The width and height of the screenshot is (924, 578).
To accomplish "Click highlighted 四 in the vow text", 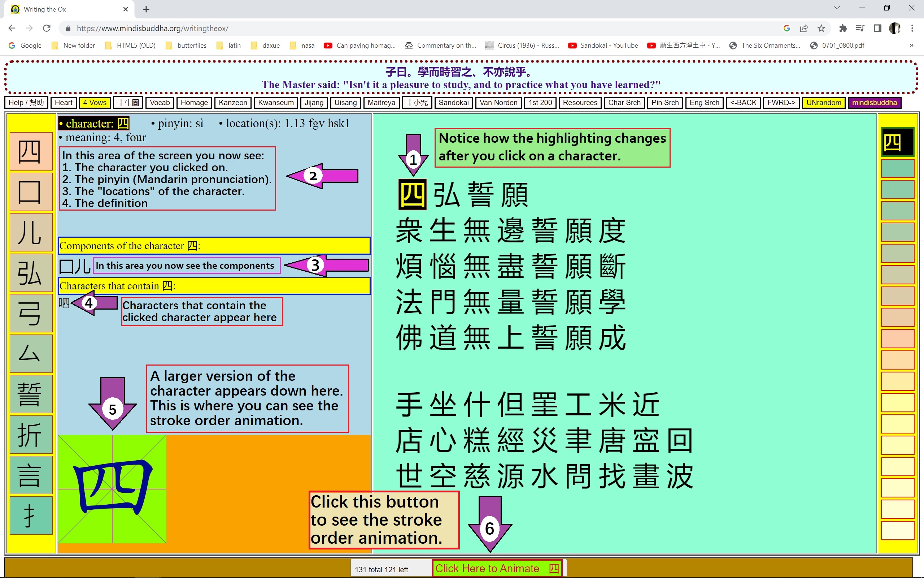I will click(x=412, y=194).
